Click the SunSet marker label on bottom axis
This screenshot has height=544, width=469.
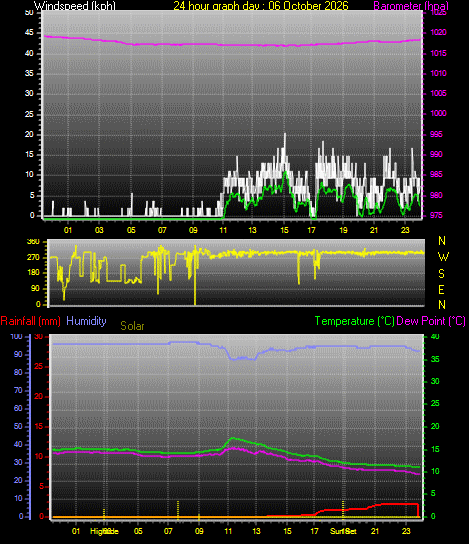343,531
